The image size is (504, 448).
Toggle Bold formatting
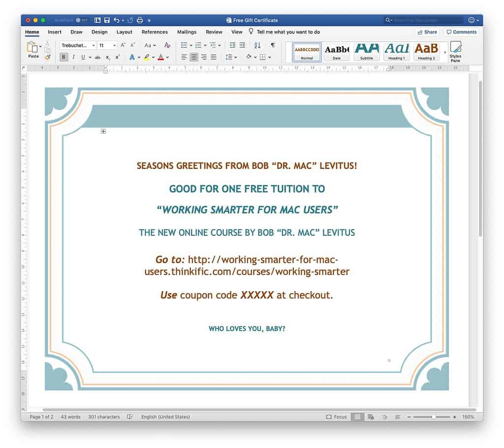click(x=64, y=57)
